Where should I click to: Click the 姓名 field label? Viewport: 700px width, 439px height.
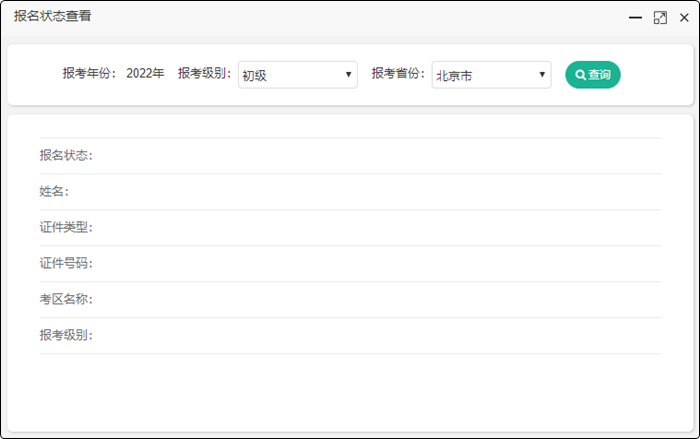(54, 192)
